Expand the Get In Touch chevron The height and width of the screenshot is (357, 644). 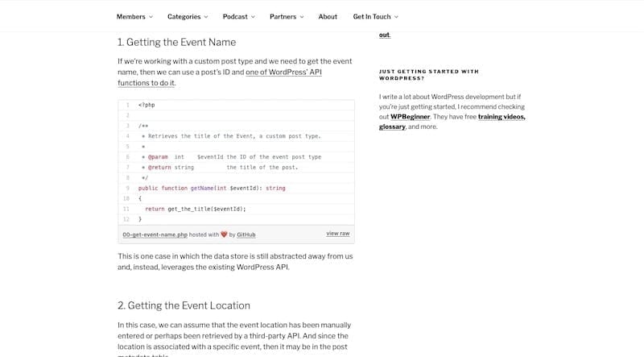click(x=396, y=17)
